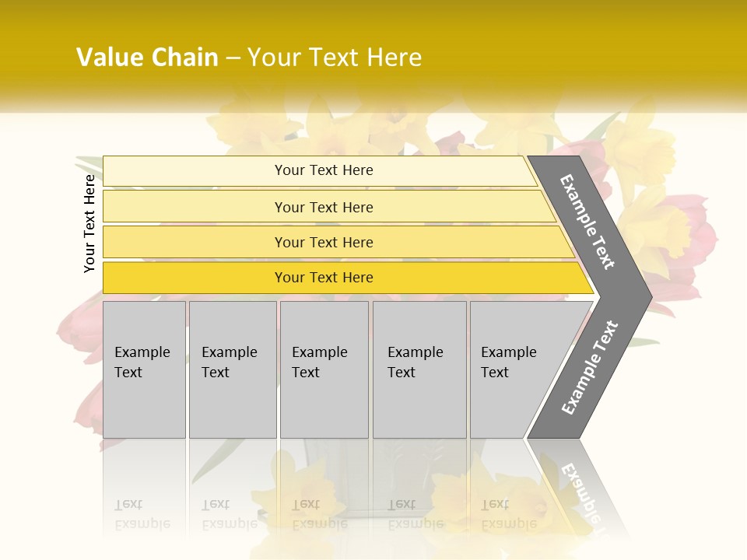Select the fourth gray Example Text box
The height and width of the screenshot is (560, 747).
point(419,369)
